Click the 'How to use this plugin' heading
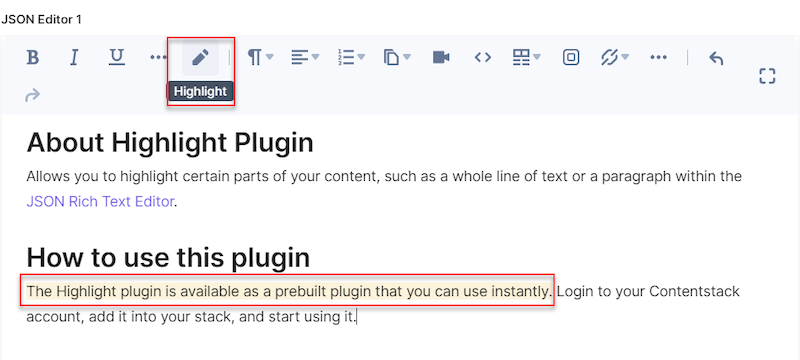 pyautogui.click(x=168, y=258)
